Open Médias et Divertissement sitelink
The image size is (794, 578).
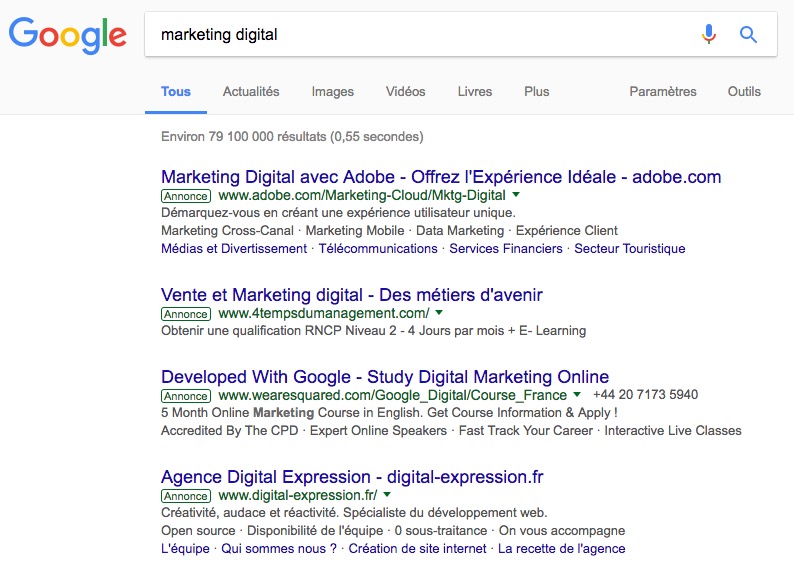tap(234, 249)
